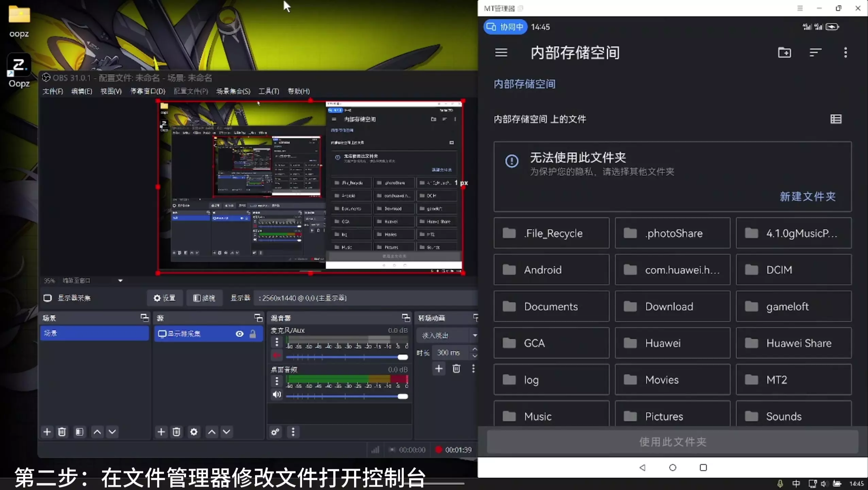Open the sort options icon
The width and height of the screenshot is (868, 490).
click(815, 53)
